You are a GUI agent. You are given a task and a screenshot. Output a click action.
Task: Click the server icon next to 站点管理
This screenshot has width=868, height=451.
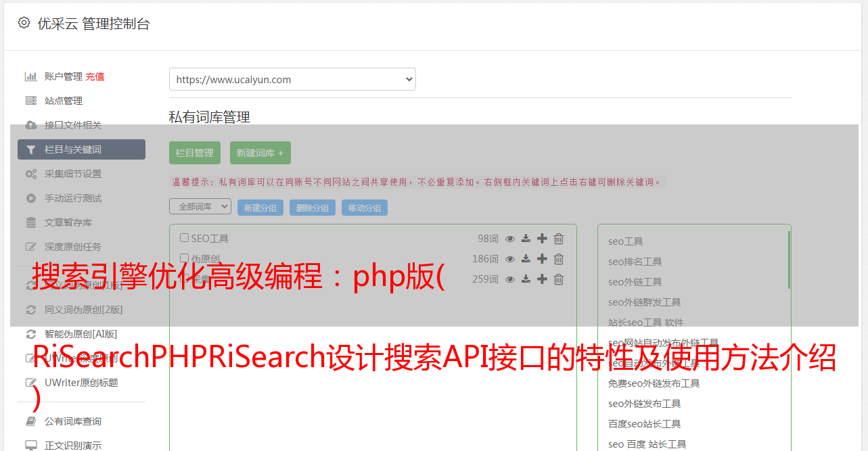pos(31,101)
